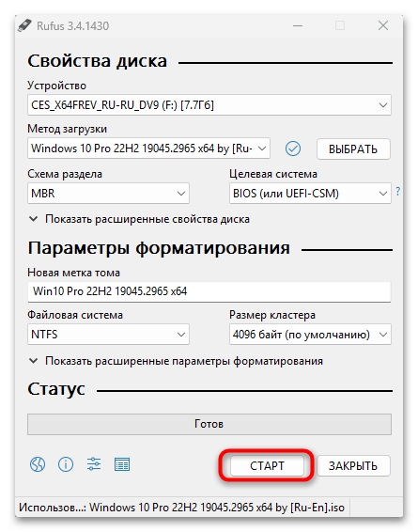Click the Rufus 3.4.1430 window title
The height and width of the screenshot is (532, 418).
[x=73, y=26]
